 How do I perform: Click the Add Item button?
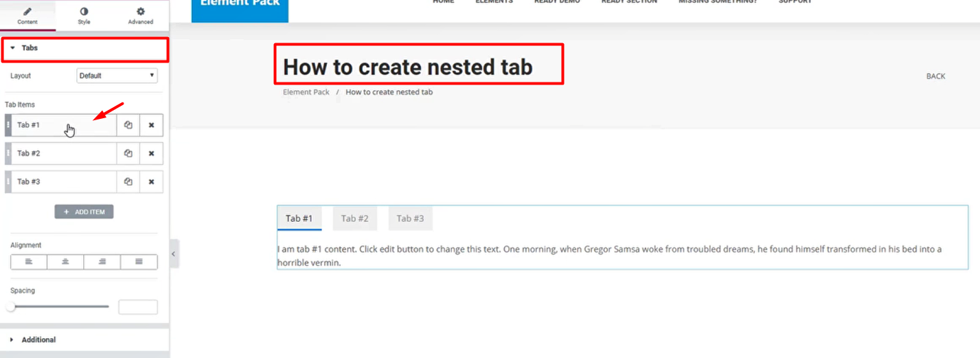tap(84, 212)
